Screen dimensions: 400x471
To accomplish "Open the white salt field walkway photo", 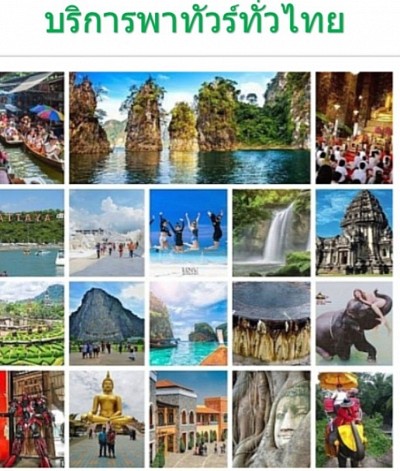I will click(x=107, y=233).
